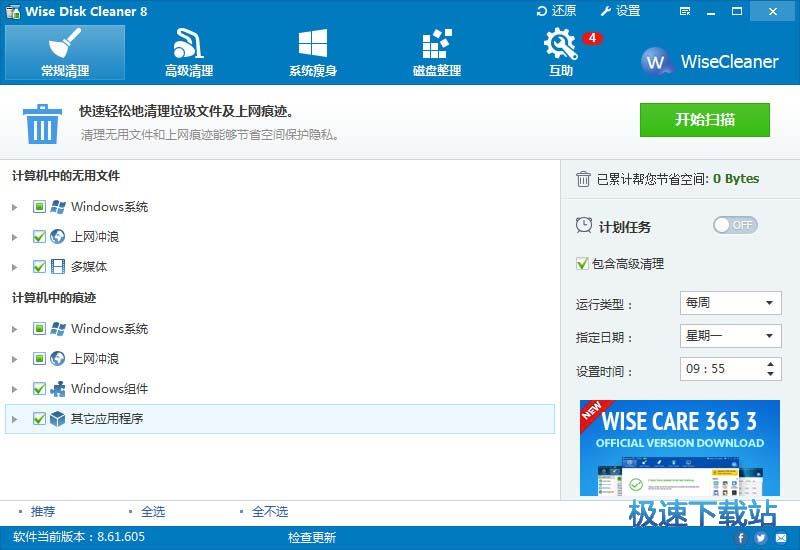Uncheck the 多媒体 checkbox
This screenshot has width=800, height=550.
40,267
